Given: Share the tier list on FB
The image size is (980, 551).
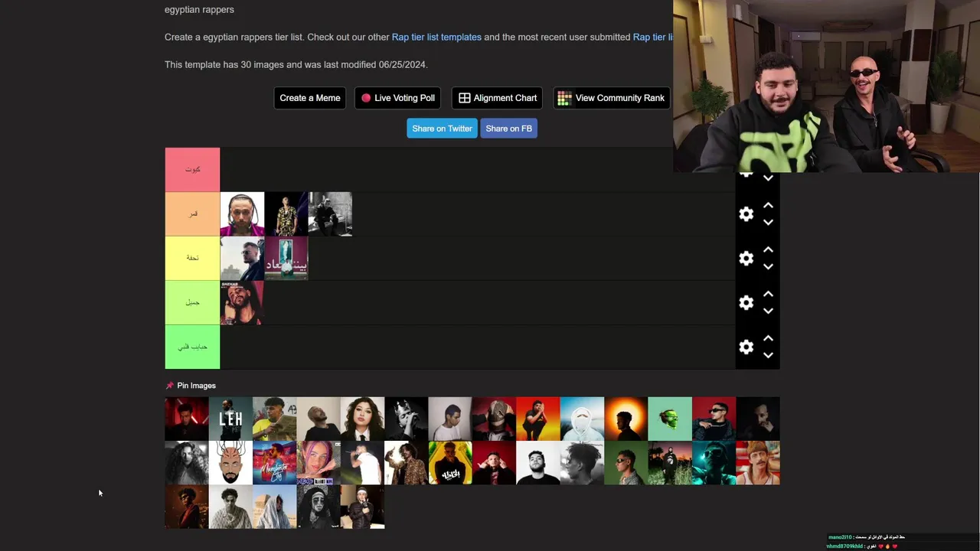Looking at the screenshot, I should click(x=508, y=129).
